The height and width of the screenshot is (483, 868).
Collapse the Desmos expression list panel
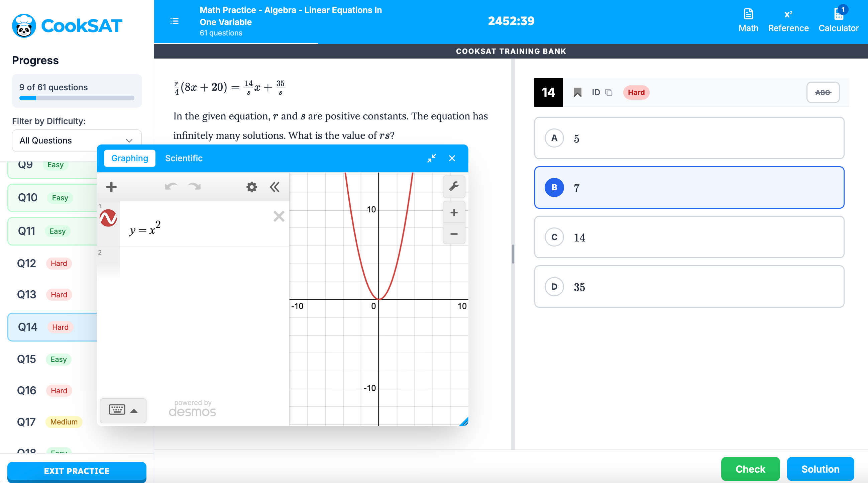point(275,187)
